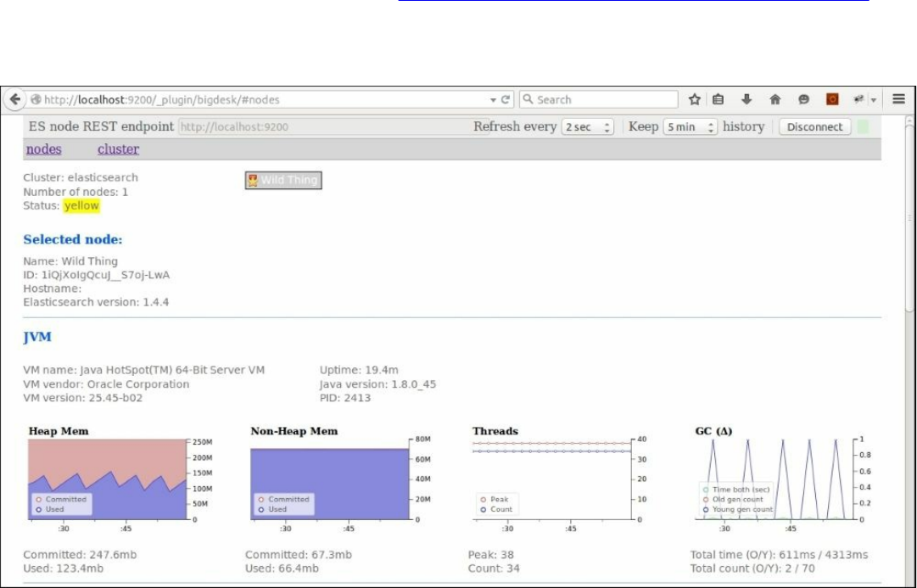Click Non-Heap Committed: 67.3mb value
The image size is (917, 588).
(299, 555)
